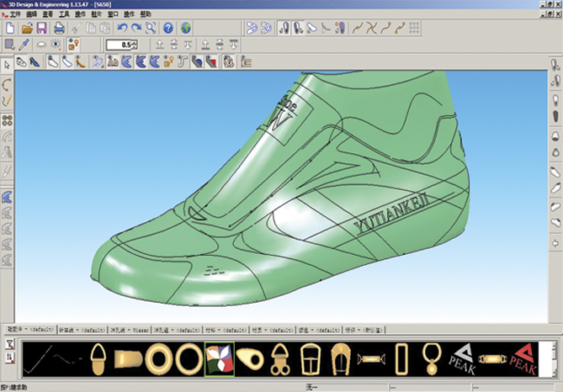Toggle the shoe last layer visibility icon
563x392 pixels.
pos(53,61)
